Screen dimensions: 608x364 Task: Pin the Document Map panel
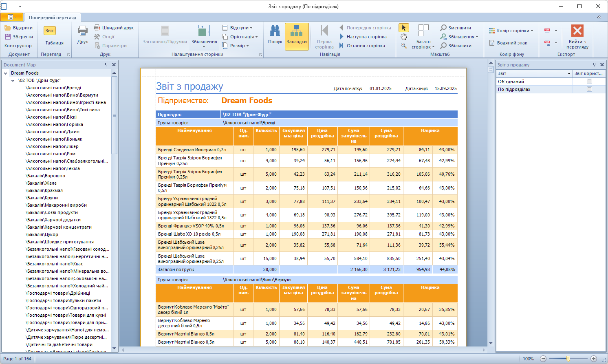(x=106, y=64)
